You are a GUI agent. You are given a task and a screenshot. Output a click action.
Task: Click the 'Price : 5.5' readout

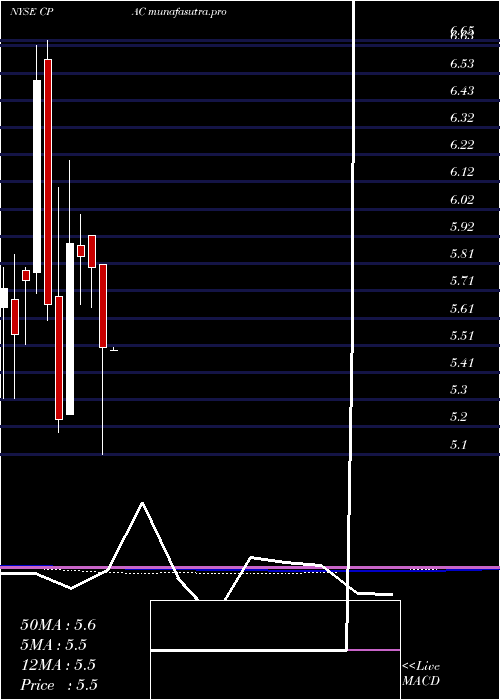58,685
